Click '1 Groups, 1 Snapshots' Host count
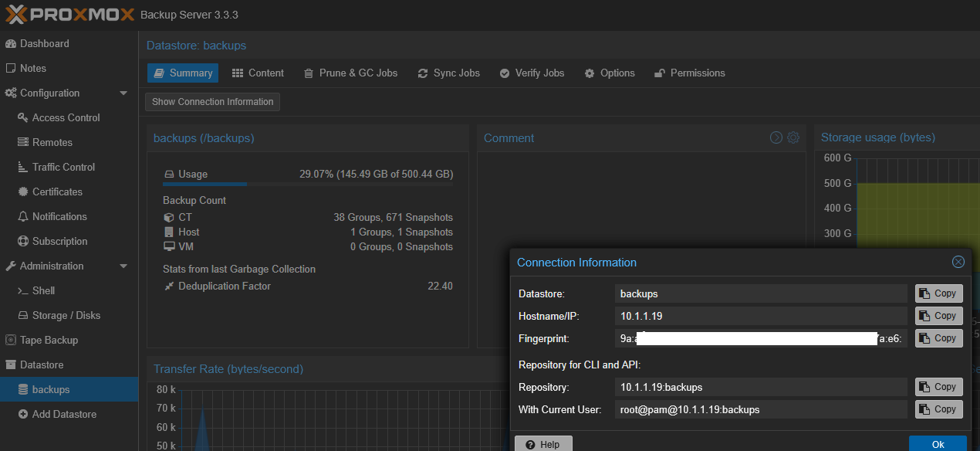 point(401,232)
